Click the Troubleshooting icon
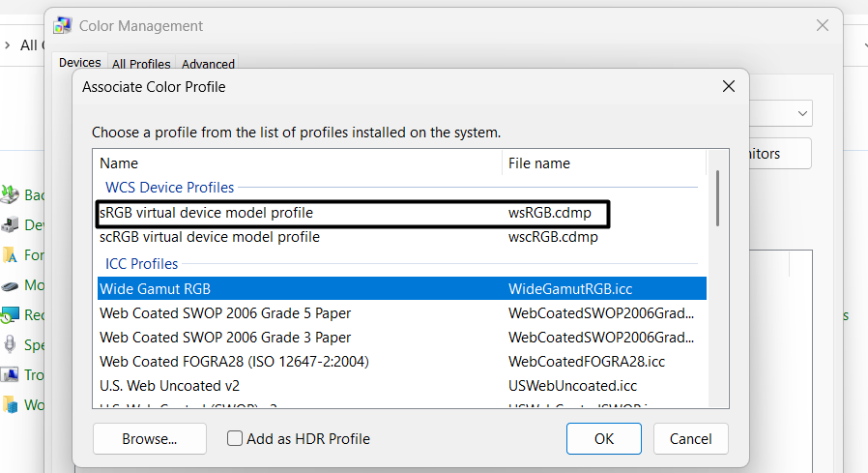The width and height of the screenshot is (868, 473). point(10,375)
